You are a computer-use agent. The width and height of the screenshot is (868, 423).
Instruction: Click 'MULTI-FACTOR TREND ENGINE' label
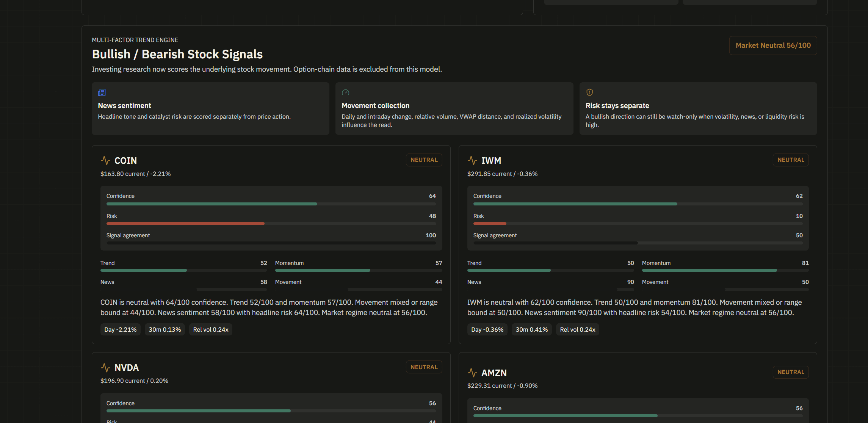pyautogui.click(x=135, y=40)
